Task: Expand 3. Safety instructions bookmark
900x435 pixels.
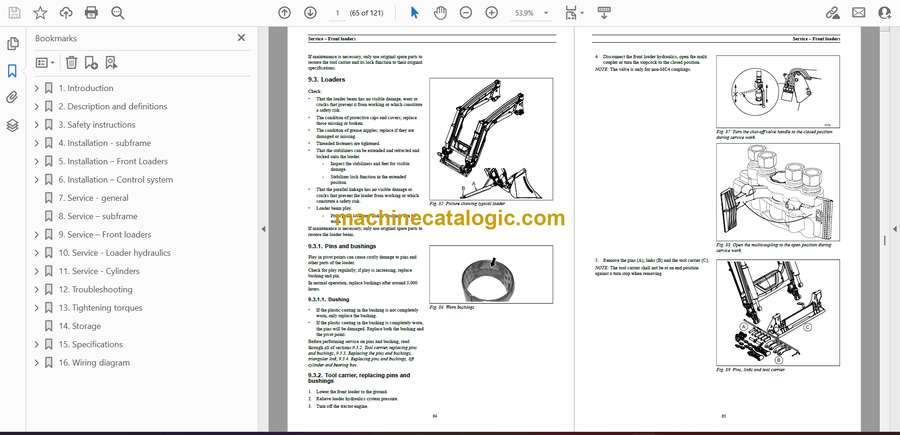Action: point(37,125)
